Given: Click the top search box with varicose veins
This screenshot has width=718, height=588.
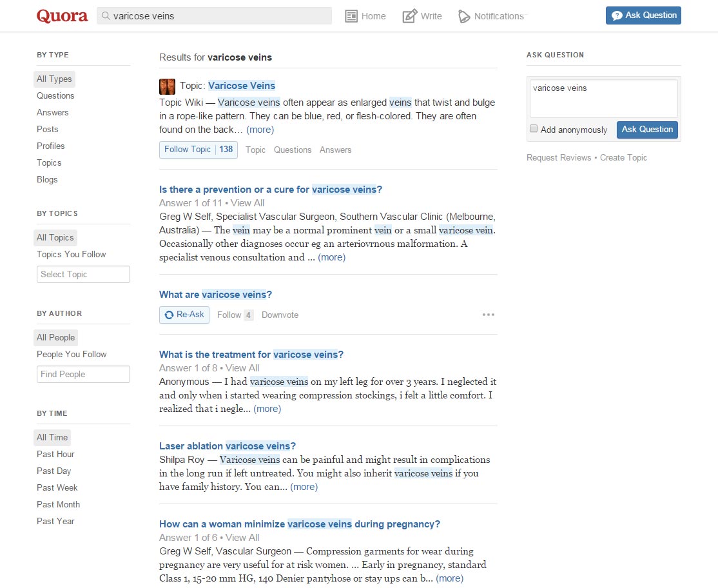Looking at the screenshot, I should [214, 16].
